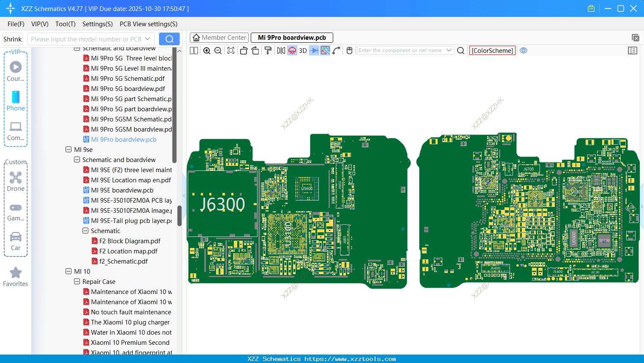Viewport: 644px width, 363px height.
Task: Click the mirror flip board icon
Action: (x=281, y=51)
